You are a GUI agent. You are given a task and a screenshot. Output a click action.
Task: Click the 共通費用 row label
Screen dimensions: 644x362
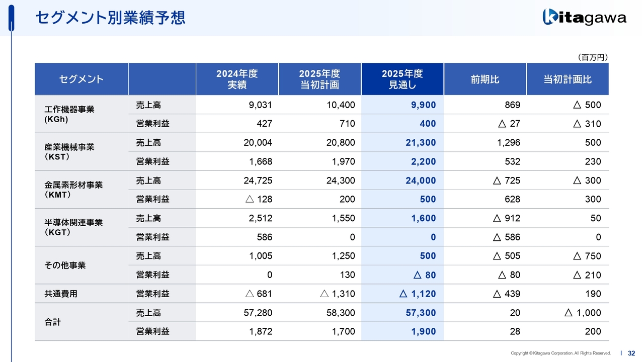61,294
